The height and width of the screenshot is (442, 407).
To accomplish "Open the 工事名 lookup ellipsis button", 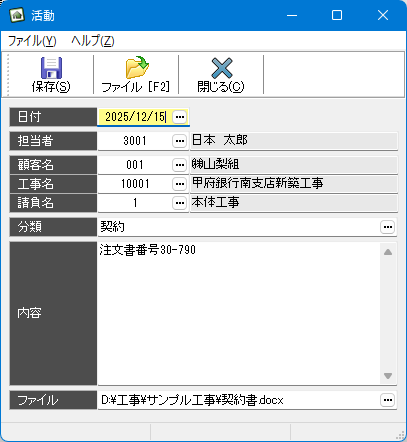I will coord(180,184).
